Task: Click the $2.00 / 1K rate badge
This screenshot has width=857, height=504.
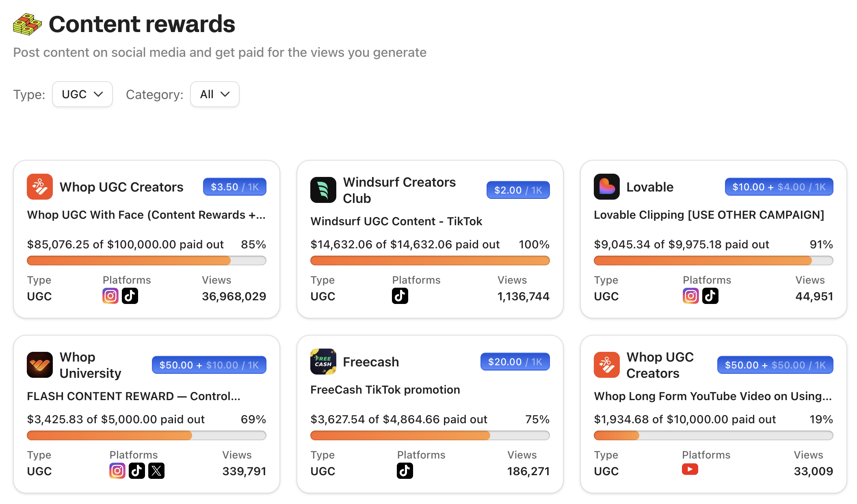Action: (518, 190)
